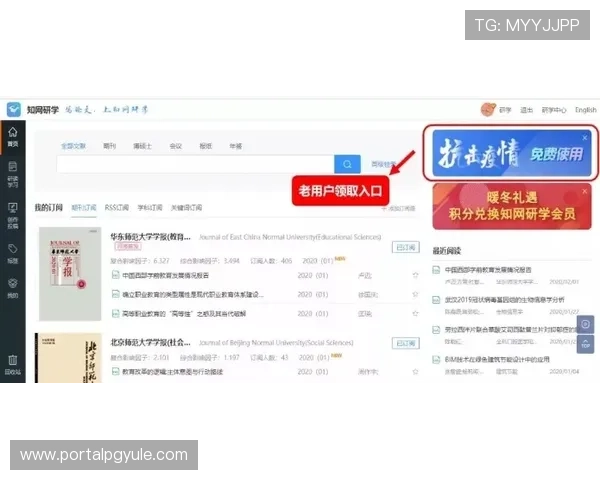The width and height of the screenshot is (600, 480).
Task: Open 研读学习 in the left sidebar
Action: (13, 174)
